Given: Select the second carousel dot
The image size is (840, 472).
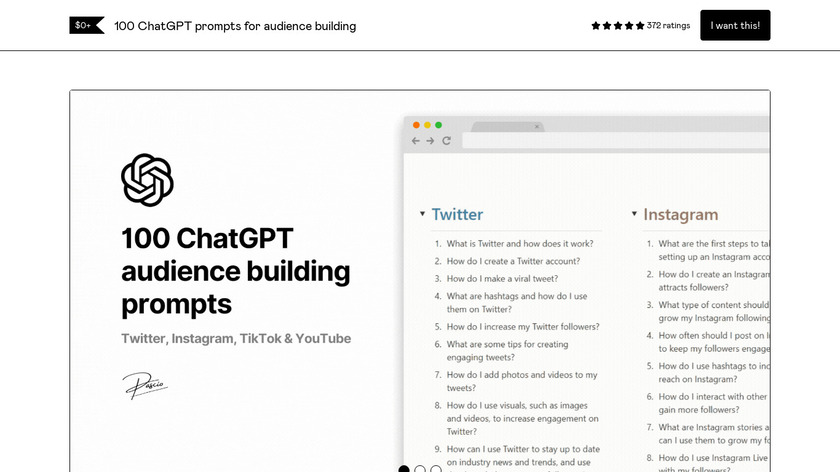Looking at the screenshot, I should 420,469.
